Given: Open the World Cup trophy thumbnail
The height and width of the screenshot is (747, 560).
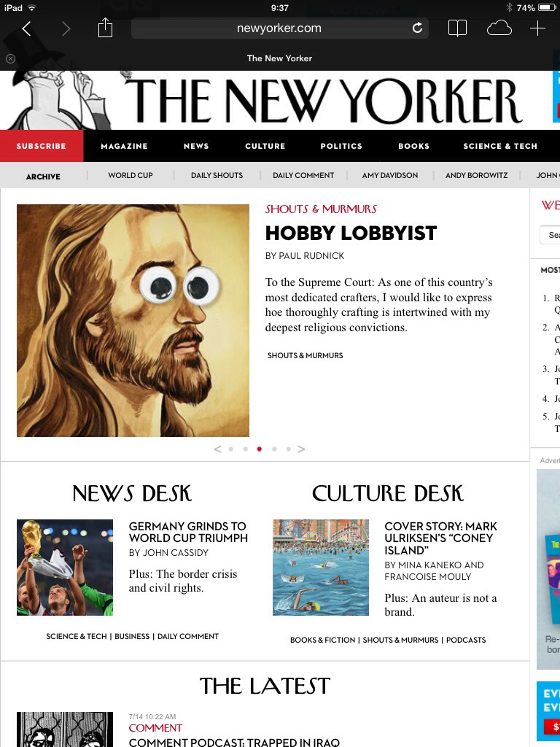Looking at the screenshot, I should (65, 568).
